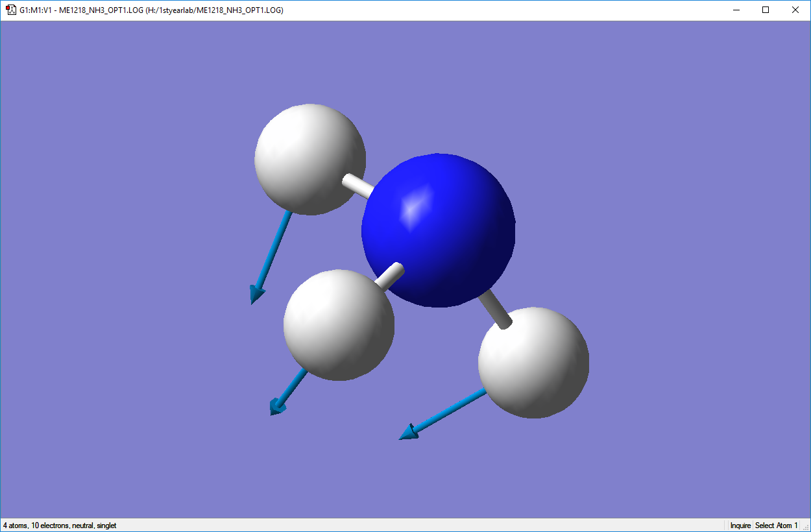The image size is (811, 532).
Task: Select the blue nitrogen atom
Action: click(x=439, y=230)
